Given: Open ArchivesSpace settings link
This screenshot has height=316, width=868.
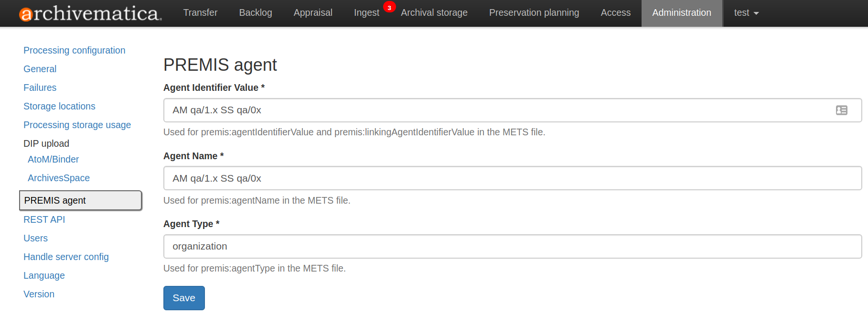Looking at the screenshot, I should (59, 178).
